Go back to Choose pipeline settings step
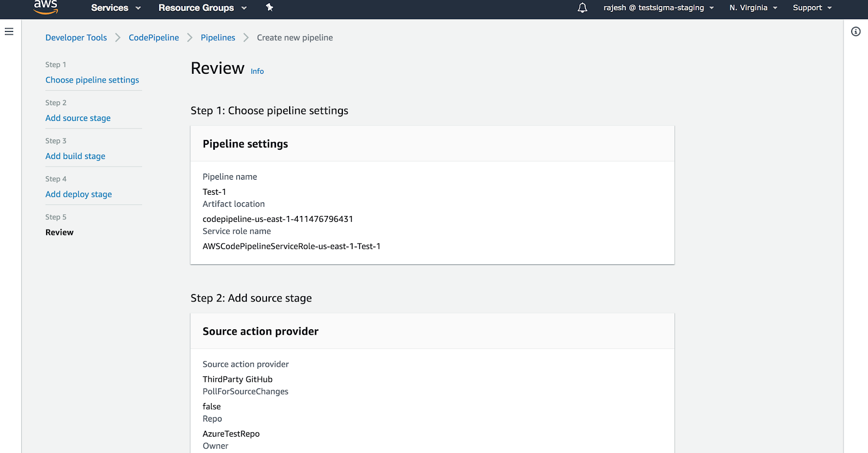This screenshot has height=453, width=868. pos(92,80)
